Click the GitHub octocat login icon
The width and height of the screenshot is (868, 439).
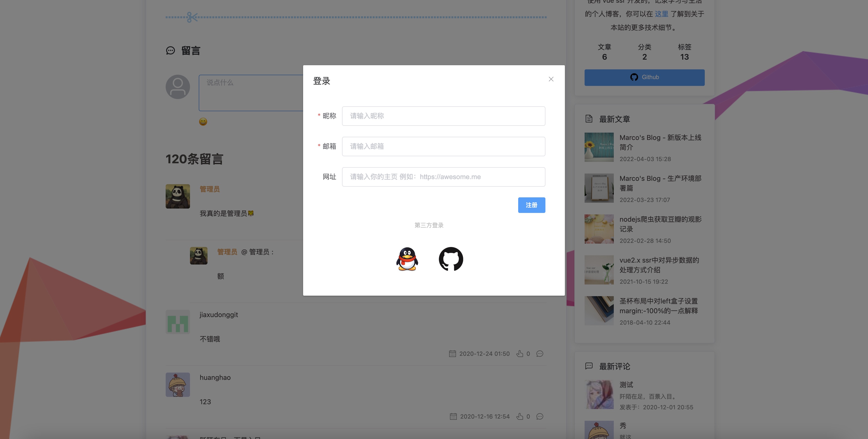point(451,259)
